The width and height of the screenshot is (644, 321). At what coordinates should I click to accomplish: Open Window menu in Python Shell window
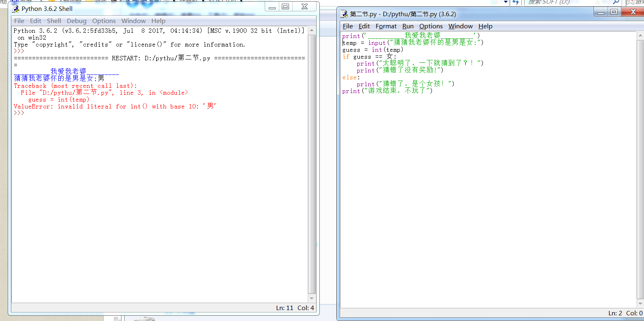coord(133,21)
